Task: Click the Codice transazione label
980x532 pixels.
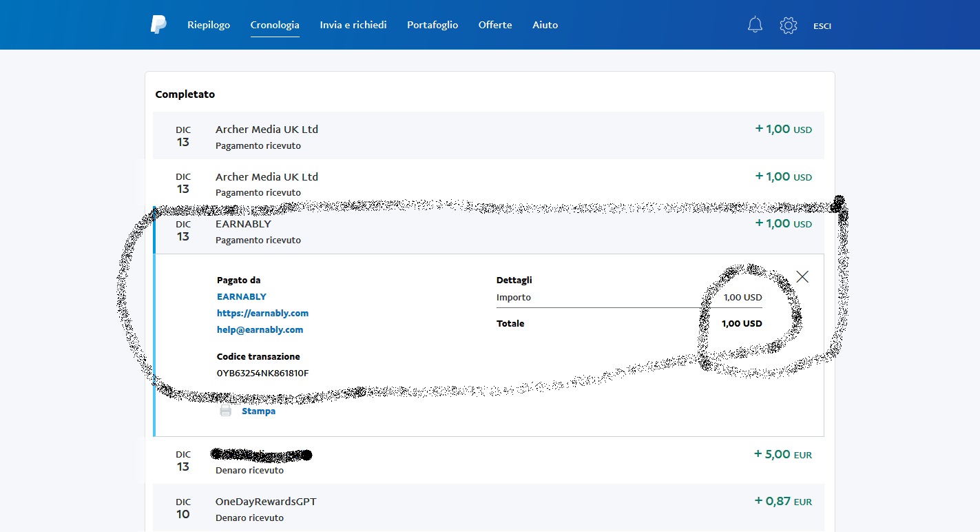Action: [x=258, y=356]
